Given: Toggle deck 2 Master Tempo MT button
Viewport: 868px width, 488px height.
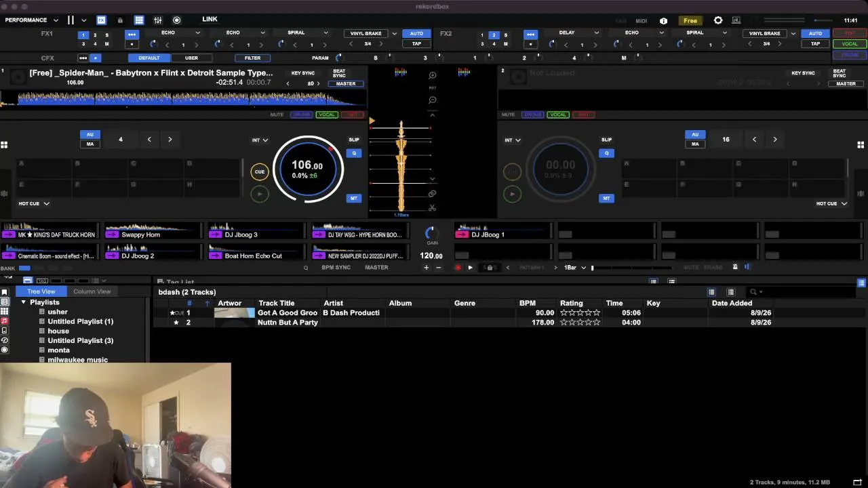Looking at the screenshot, I should (x=606, y=198).
